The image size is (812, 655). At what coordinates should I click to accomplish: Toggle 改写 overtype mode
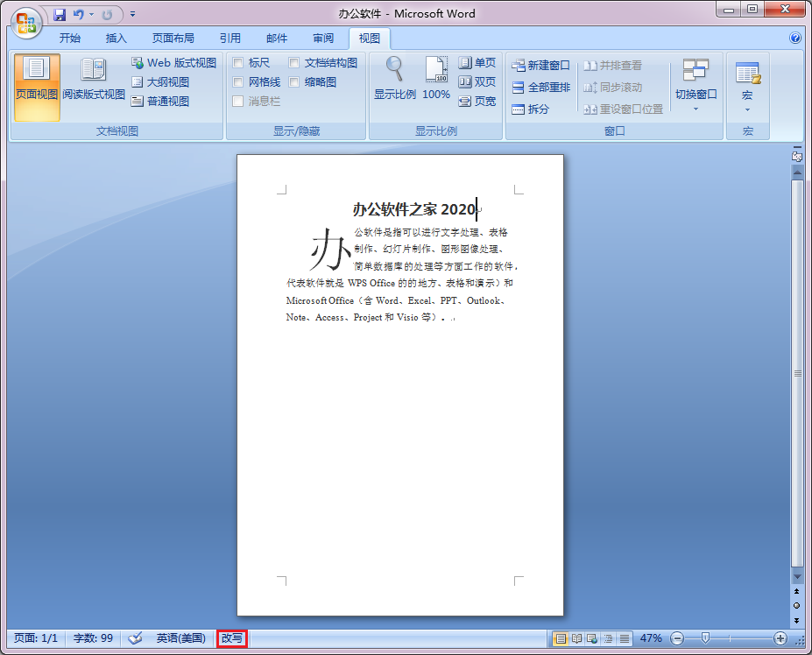232,637
